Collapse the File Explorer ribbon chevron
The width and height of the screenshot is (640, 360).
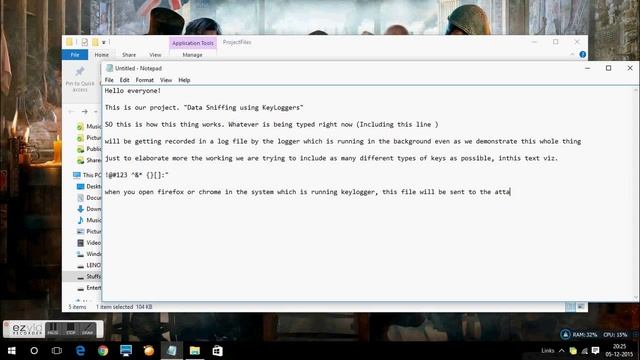point(572,55)
